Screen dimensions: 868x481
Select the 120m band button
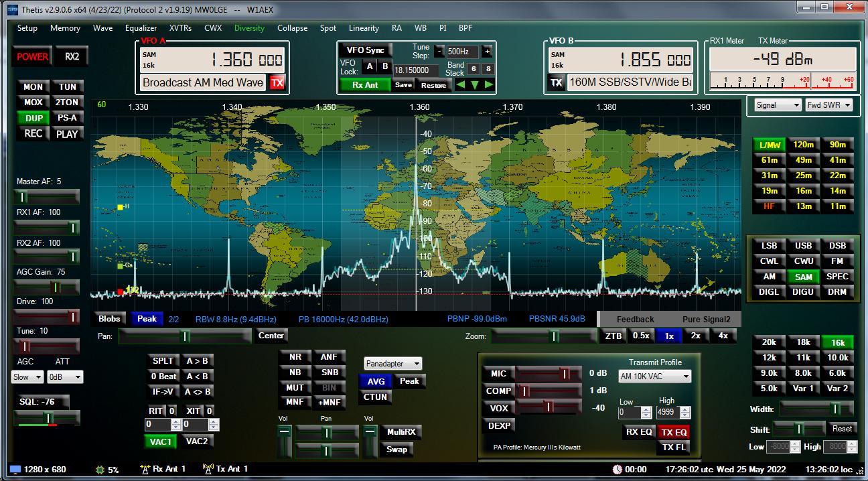803,145
